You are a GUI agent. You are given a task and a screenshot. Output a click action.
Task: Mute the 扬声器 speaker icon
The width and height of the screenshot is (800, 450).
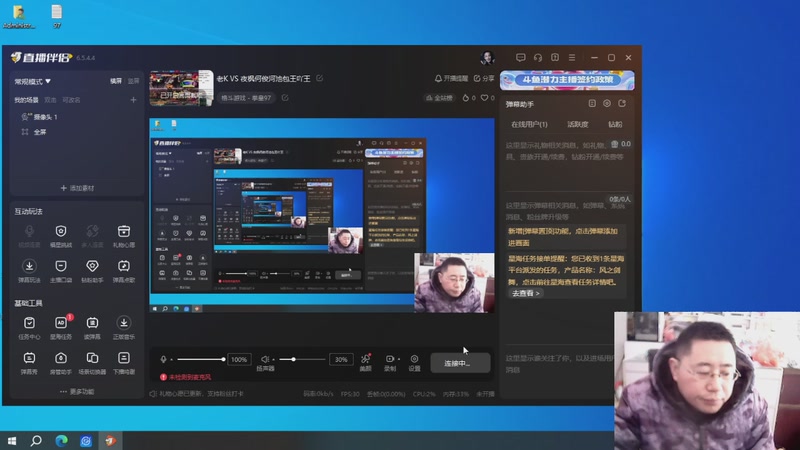265,359
